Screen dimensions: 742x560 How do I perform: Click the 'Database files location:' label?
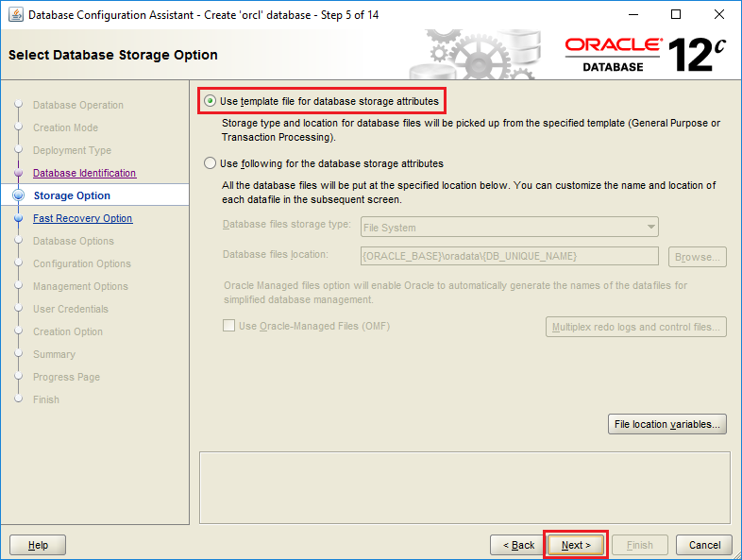point(276,254)
